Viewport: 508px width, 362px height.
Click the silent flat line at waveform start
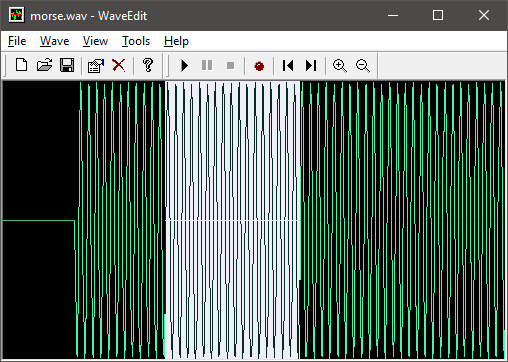[x=39, y=220]
